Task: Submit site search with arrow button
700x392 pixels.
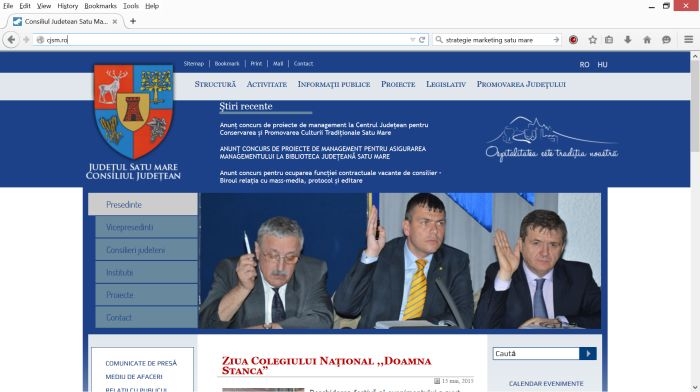Action: point(588,353)
